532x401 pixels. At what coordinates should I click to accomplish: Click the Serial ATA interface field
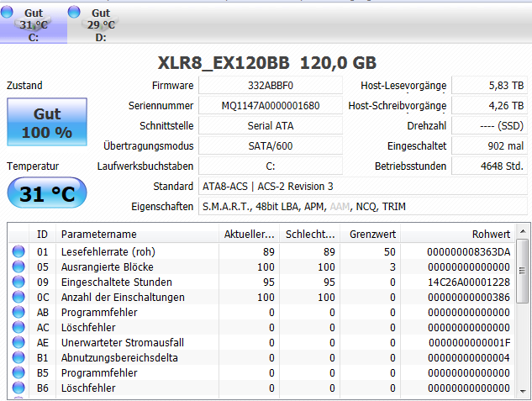pos(271,126)
